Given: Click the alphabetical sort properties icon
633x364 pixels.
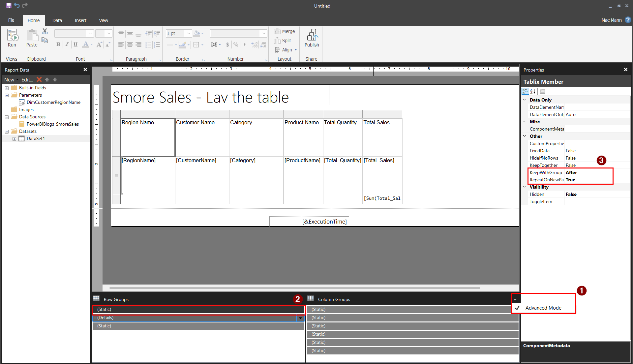Looking at the screenshot, I should tap(533, 91).
